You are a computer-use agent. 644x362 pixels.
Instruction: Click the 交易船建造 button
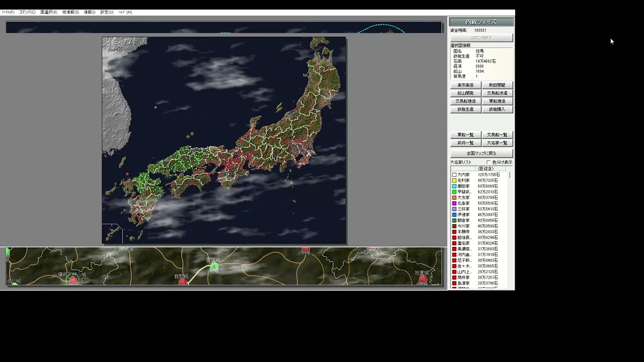[465, 101]
